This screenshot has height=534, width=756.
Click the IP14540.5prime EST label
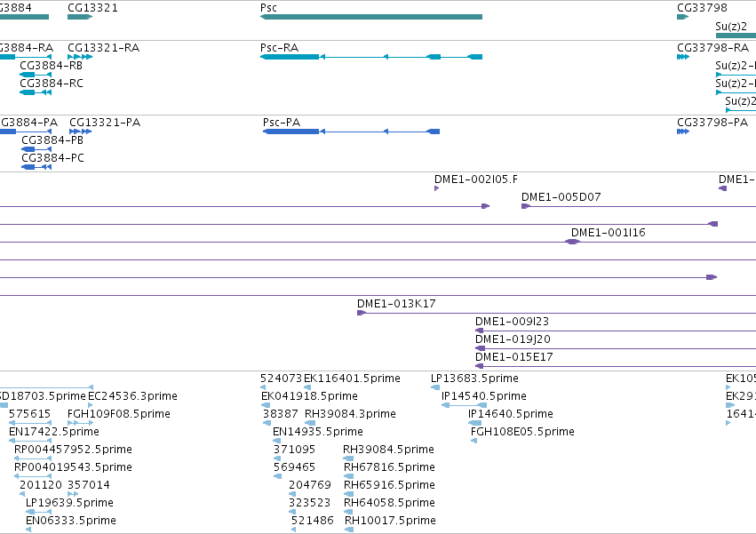pos(484,396)
